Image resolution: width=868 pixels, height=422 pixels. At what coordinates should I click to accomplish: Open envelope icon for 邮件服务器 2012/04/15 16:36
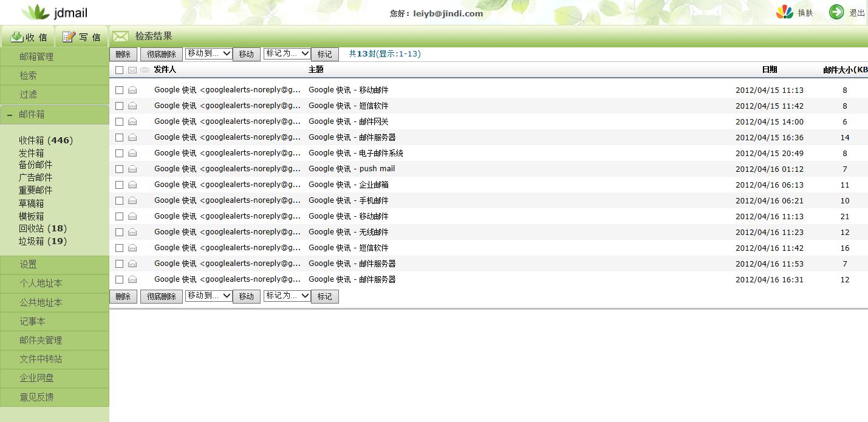tap(132, 137)
